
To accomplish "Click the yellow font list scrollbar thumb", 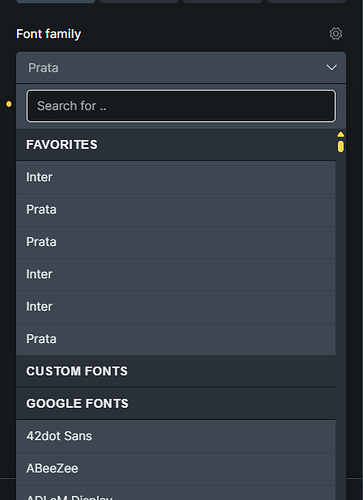I will 340,146.
